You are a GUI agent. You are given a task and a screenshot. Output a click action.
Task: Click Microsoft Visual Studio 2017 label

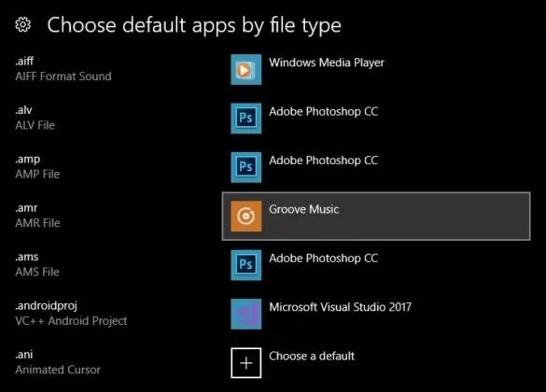tap(341, 307)
